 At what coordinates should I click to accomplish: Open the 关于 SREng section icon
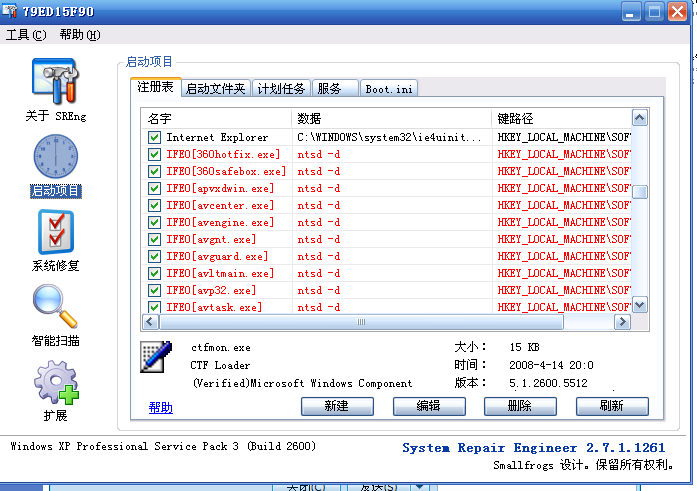(x=56, y=81)
